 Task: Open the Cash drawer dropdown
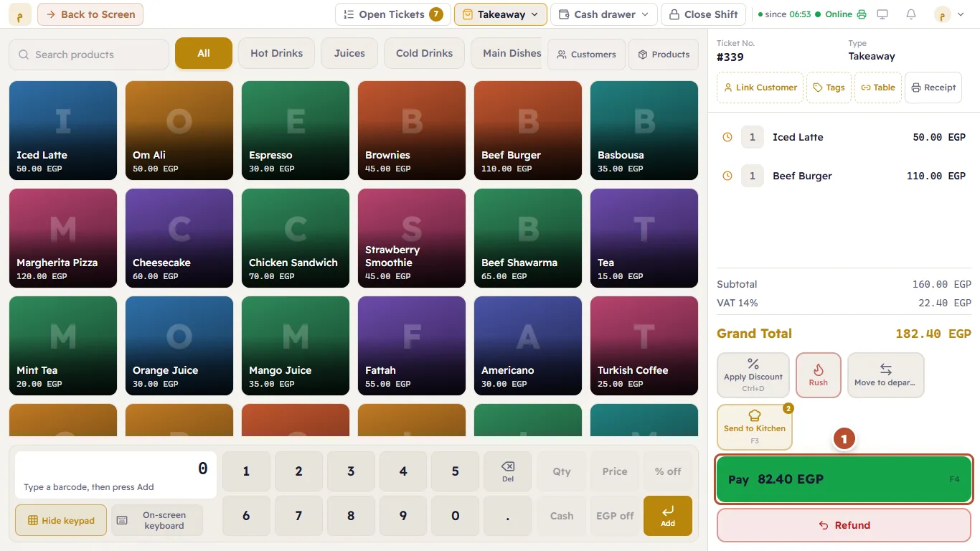604,14
